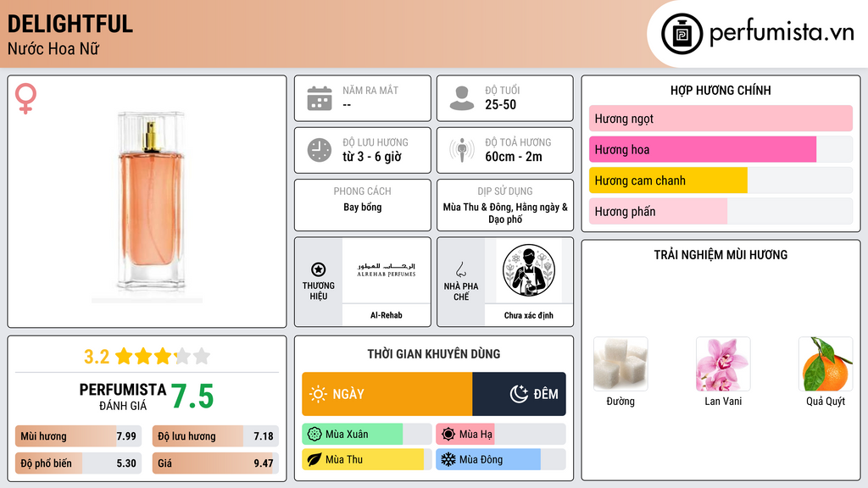Click the sillage person icon beside Độ toả hương
Screen dimensions: 868x488
click(462, 150)
